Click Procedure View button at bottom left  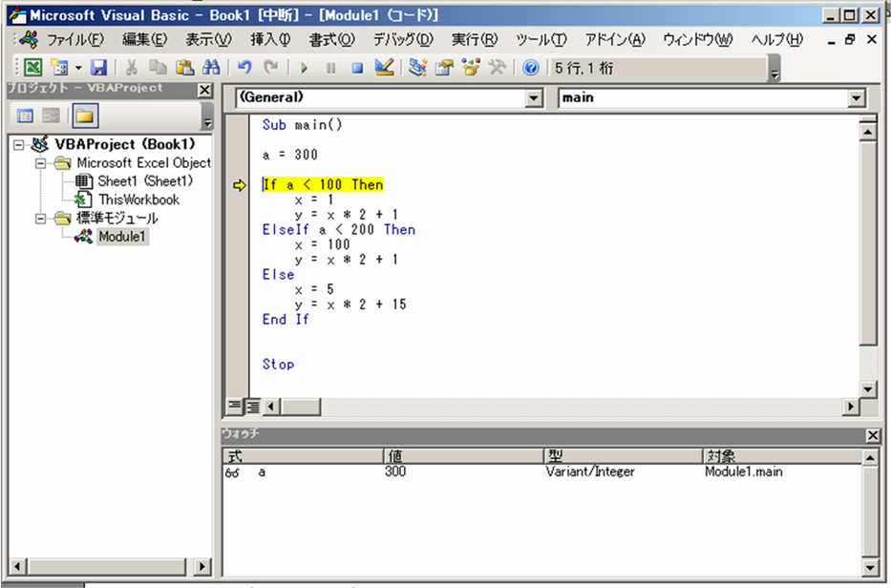(x=234, y=407)
